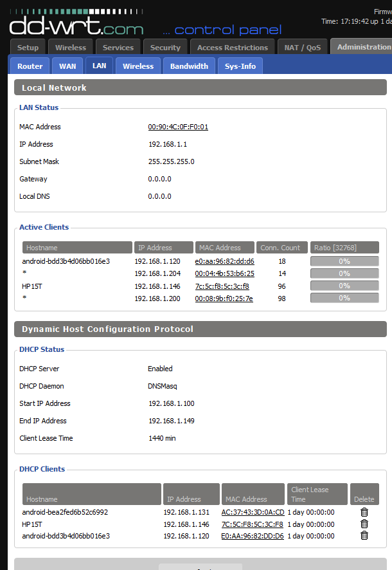Click connection count 96
Screen dimensions: 392x570
(281, 286)
